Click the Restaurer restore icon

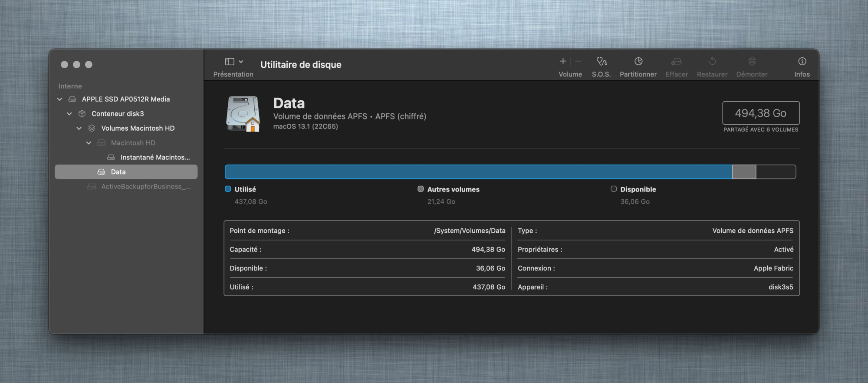tap(712, 61)
